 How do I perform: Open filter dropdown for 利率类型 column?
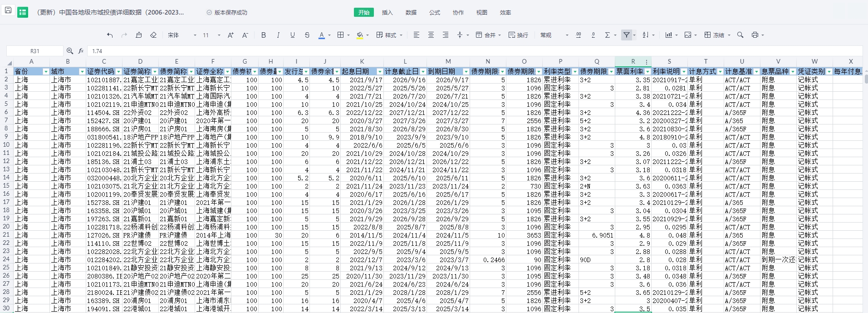point(575,72)
